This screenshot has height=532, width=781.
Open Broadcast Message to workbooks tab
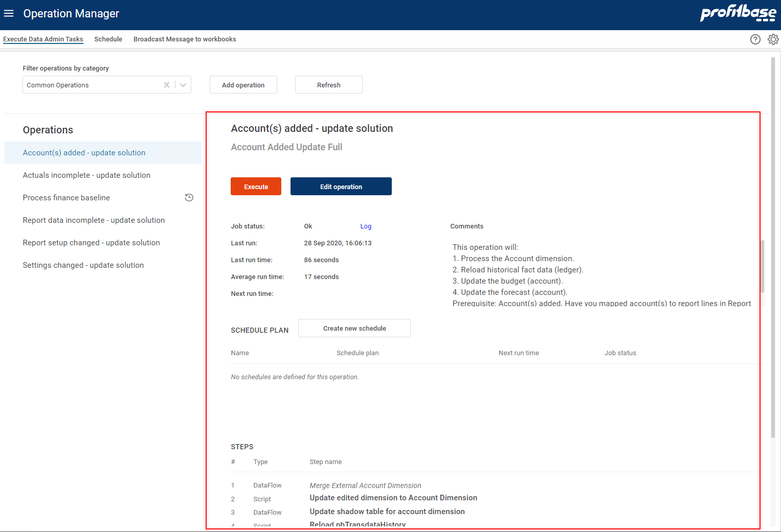185,39
